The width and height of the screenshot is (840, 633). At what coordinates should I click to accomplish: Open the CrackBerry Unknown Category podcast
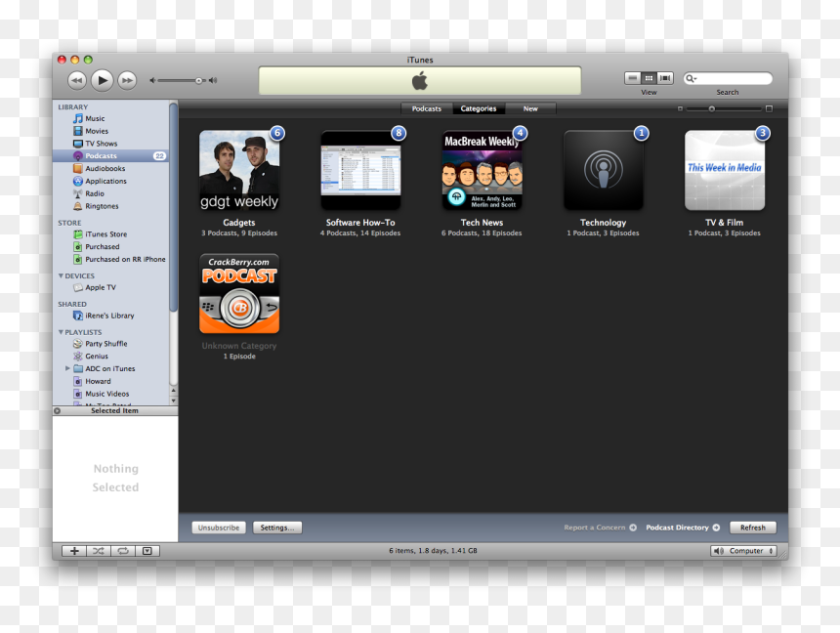239,294
